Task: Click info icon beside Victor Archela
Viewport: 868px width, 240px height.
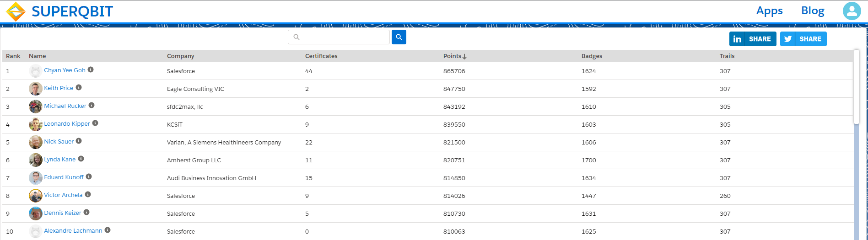Action: pos(88,194)
